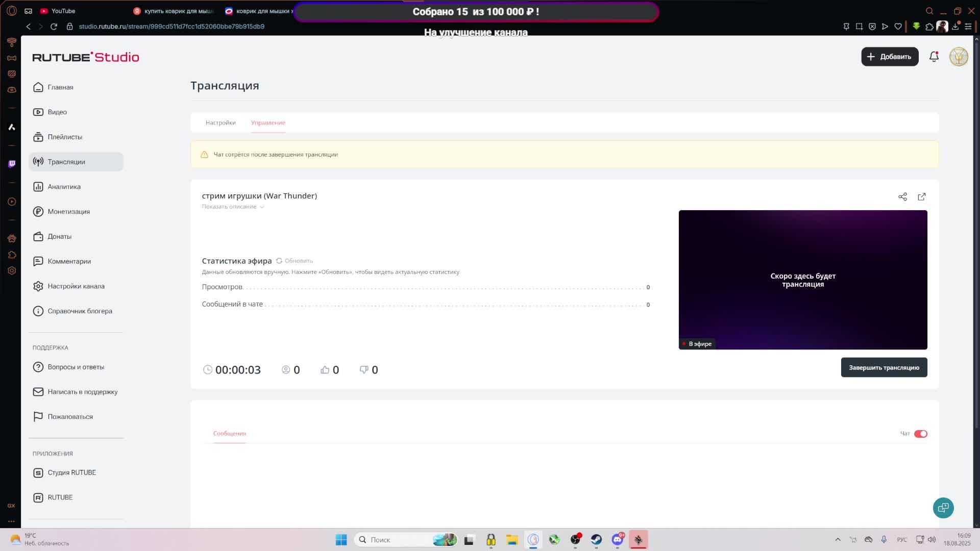Go to Аналитика in the sidebar
This screenshot has height=551, width=980.
pos(64,187)
